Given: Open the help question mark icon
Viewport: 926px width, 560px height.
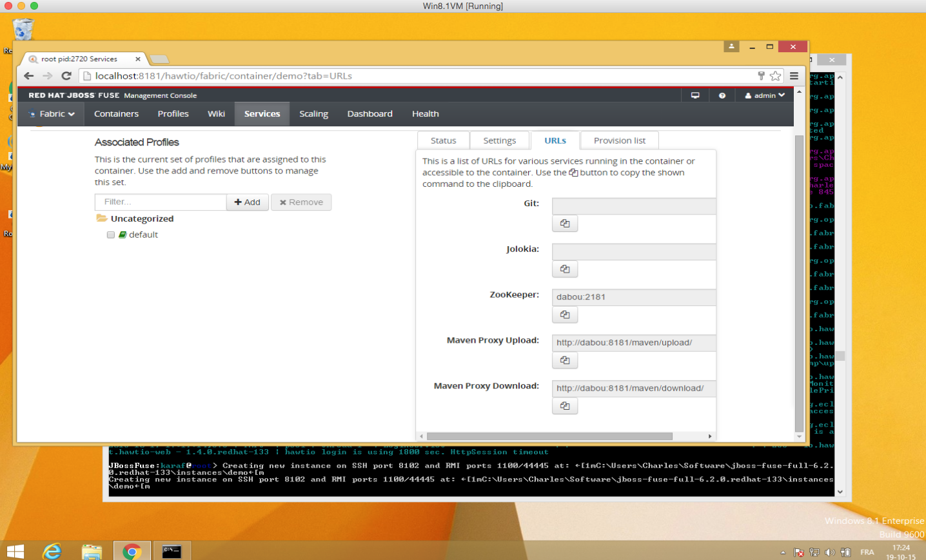Looking at the screenshot, I should [722, 95].
